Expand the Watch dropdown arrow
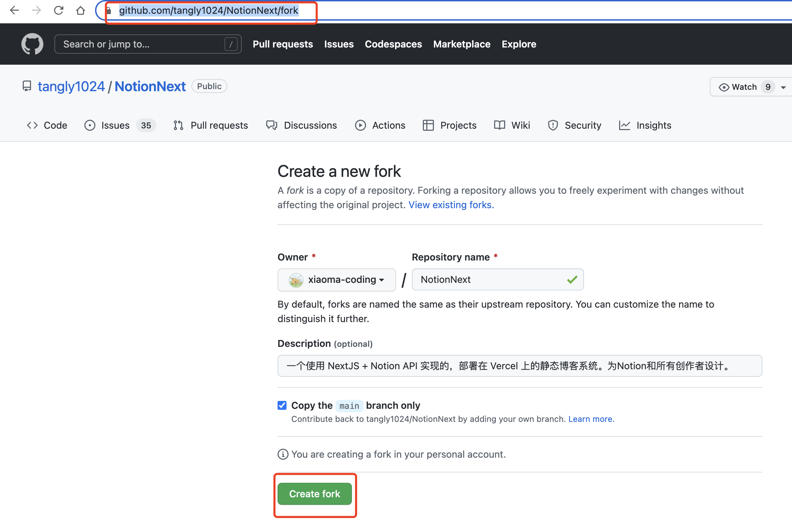 click(x=783, y=87)
